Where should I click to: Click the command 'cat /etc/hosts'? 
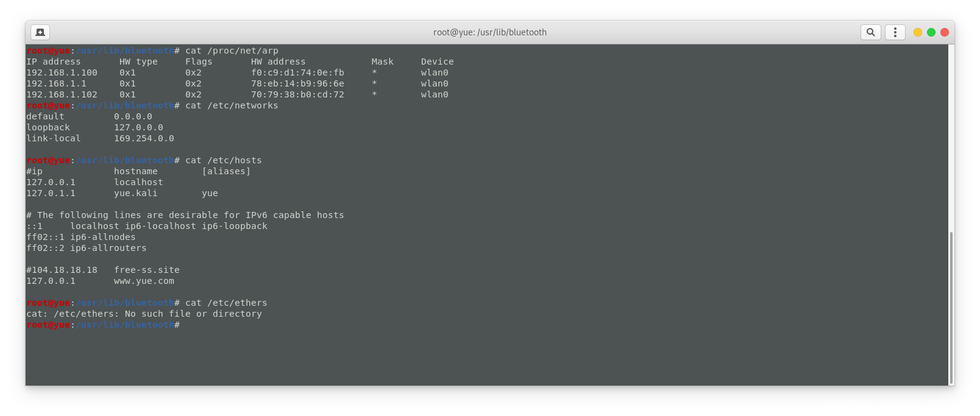tap(224, 160)
